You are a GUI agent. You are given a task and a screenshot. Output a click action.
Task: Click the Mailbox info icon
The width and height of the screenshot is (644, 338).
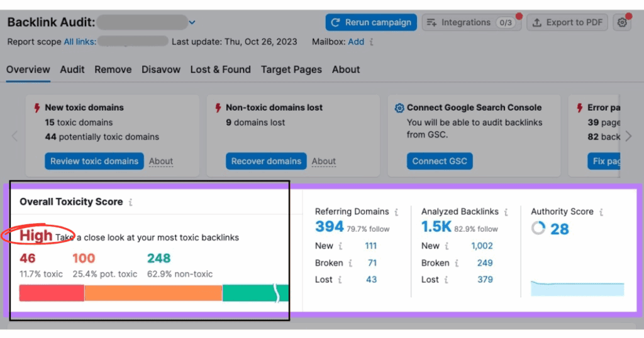(x=371, y=42)
